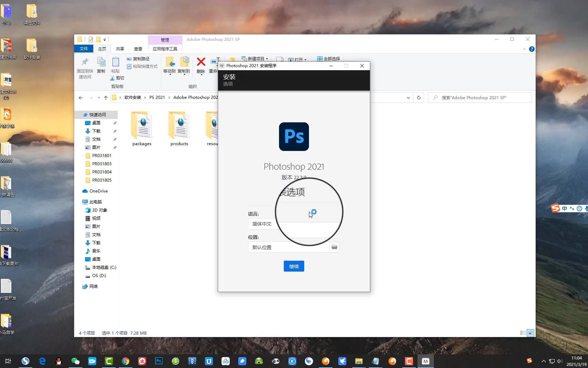Click the Task View taskbar button
The height and width of the screenshot is (368, 588).
8,361
